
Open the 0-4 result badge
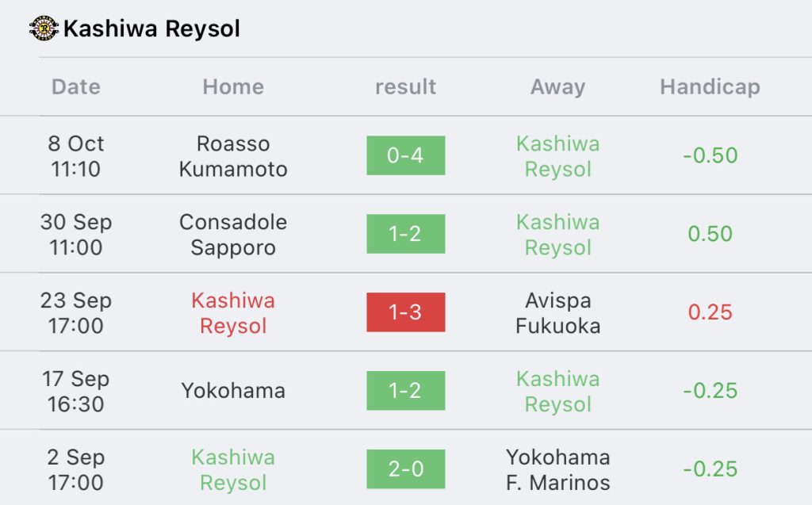(x=405, y=155)
